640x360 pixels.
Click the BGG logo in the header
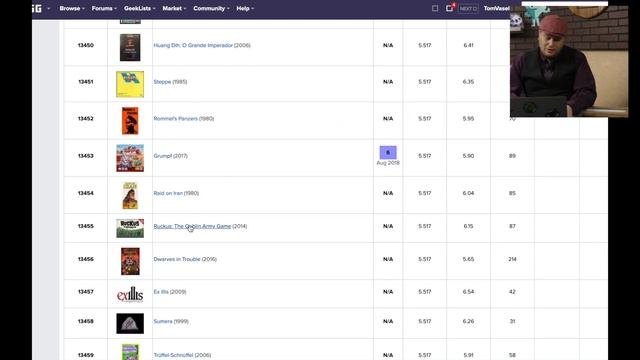[37, 8]
